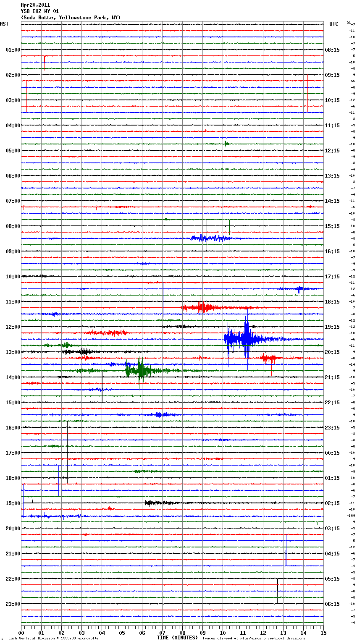Click the "Traces clipped at plus/minus 5 vertical divisions" note

coord(254,639)
